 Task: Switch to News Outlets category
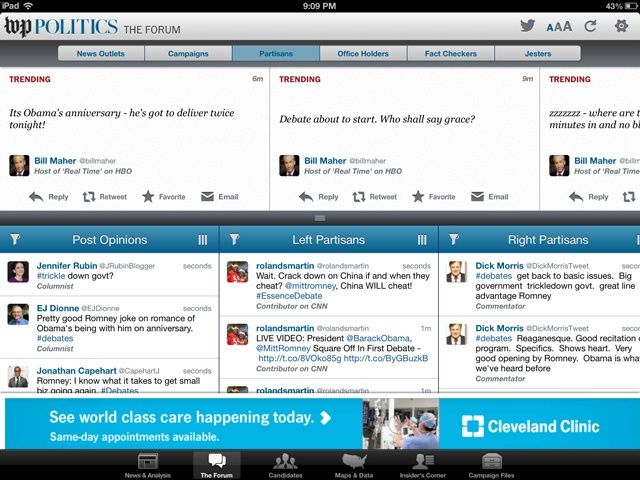[x=101, y=53]
